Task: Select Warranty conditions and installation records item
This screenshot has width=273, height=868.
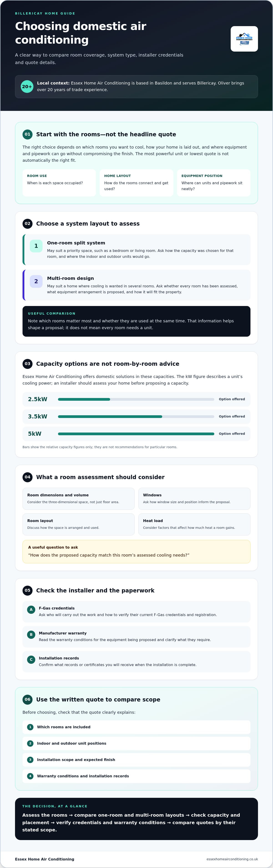Action: [x=136, y=776]
